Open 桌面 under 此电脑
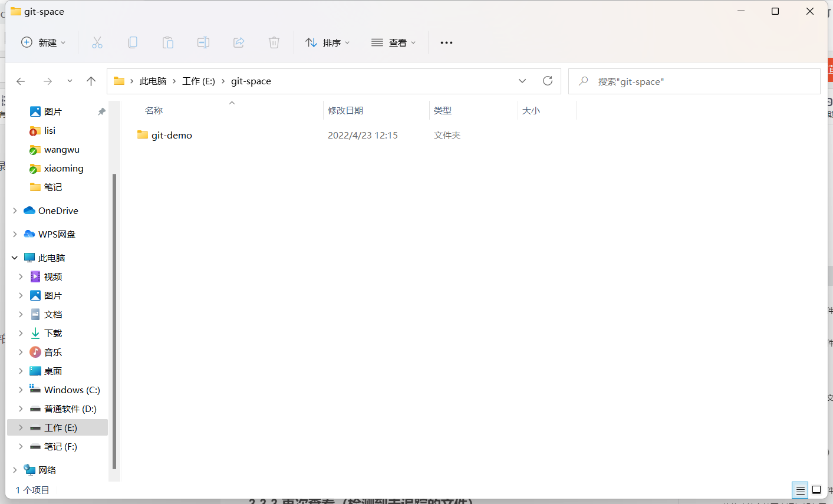 click(x=52, y=371)
